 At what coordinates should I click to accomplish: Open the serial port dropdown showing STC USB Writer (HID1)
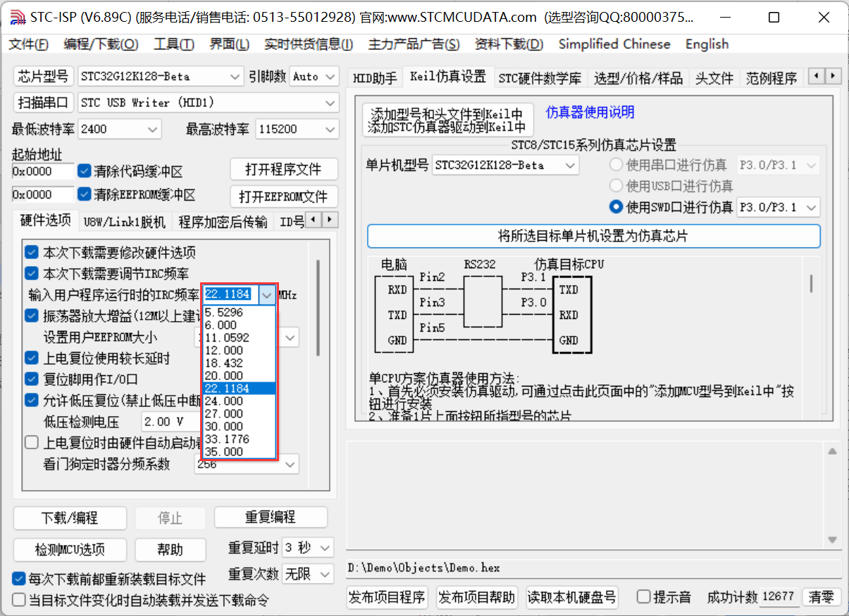(209, 103)
